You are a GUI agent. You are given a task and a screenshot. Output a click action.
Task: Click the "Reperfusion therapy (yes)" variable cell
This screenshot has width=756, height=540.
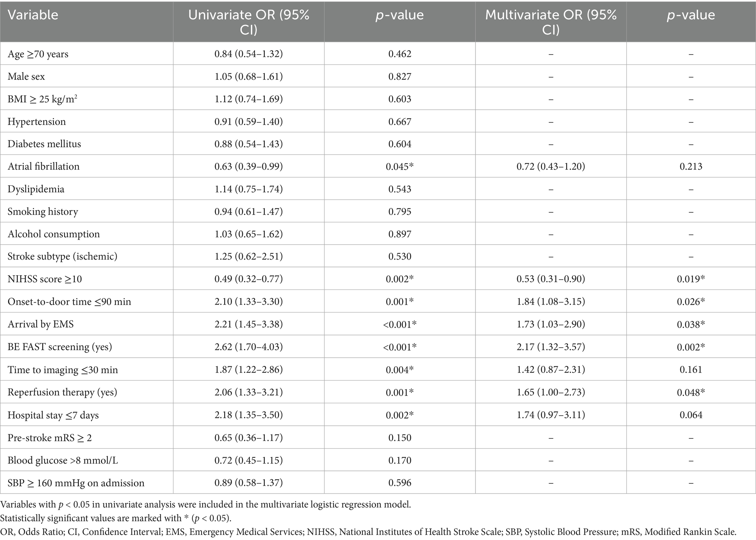62,392
